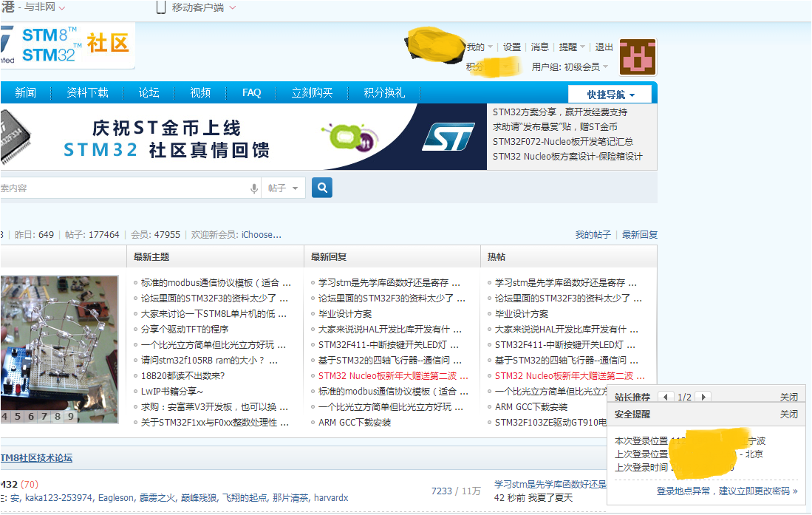Expand the 提醒 dropdown menu
This screenshot has height=515, width=812.
pyautogui.click(x=572, y=47)
